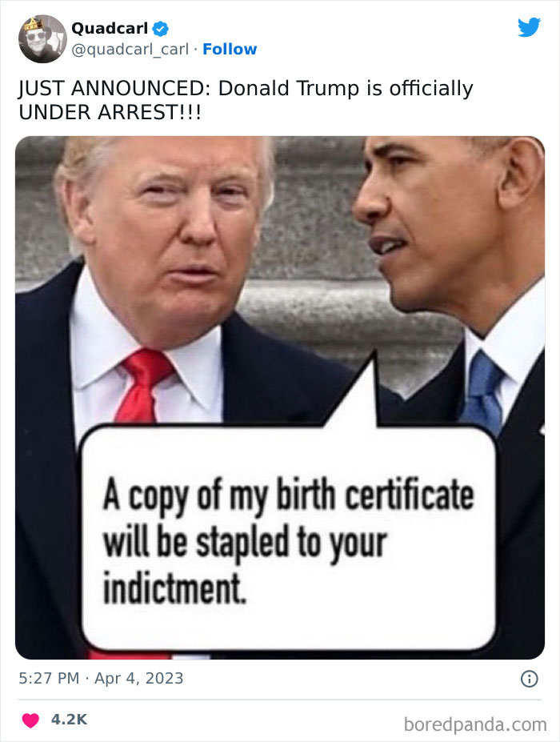Open the Quadcarl display name link
Viewport: 560px width, 742px height.
[x=110, y=28]
